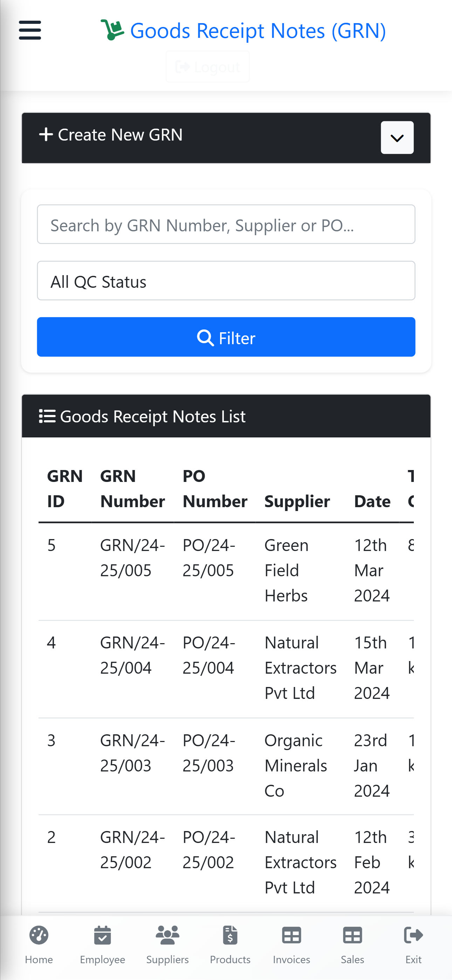Click the PO Number column header
Image resolution: width=452 pixels, height=980 pixels.
215,489
